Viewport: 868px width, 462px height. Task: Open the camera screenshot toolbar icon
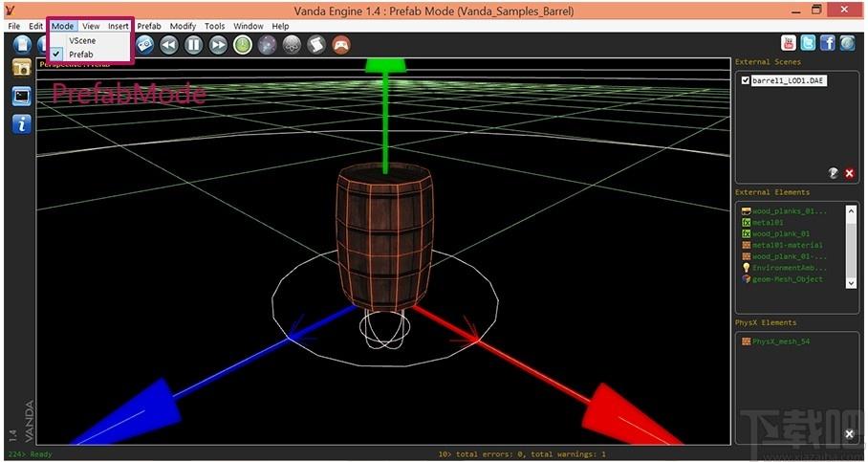[x=144, y=45]
